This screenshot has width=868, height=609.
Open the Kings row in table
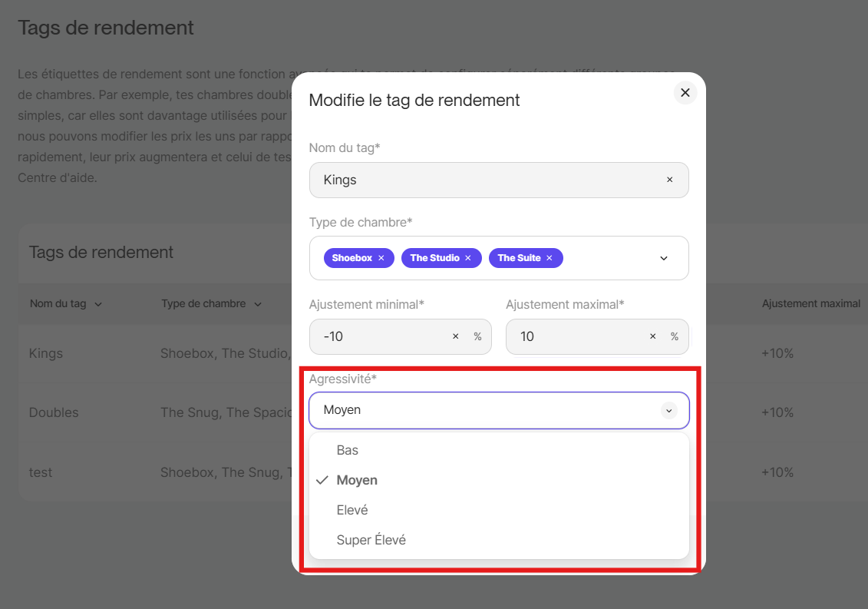click(46, 353)
